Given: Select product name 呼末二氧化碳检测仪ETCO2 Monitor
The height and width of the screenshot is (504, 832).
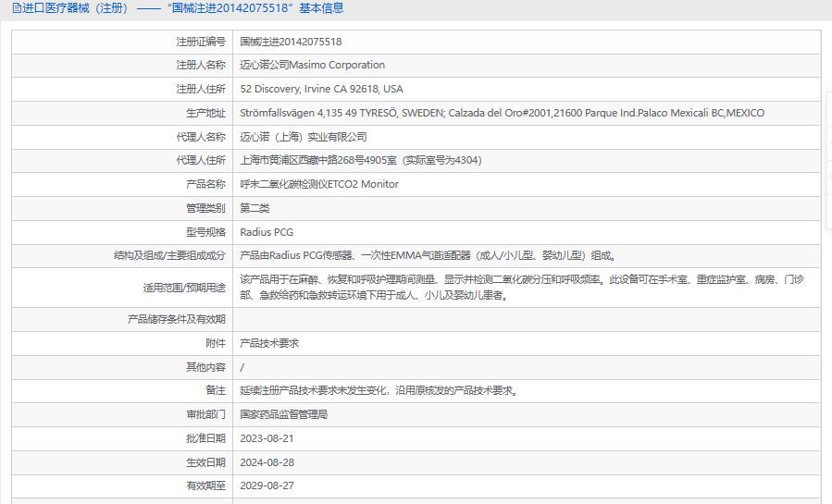Looking at the screenshot, I should 319,184.
